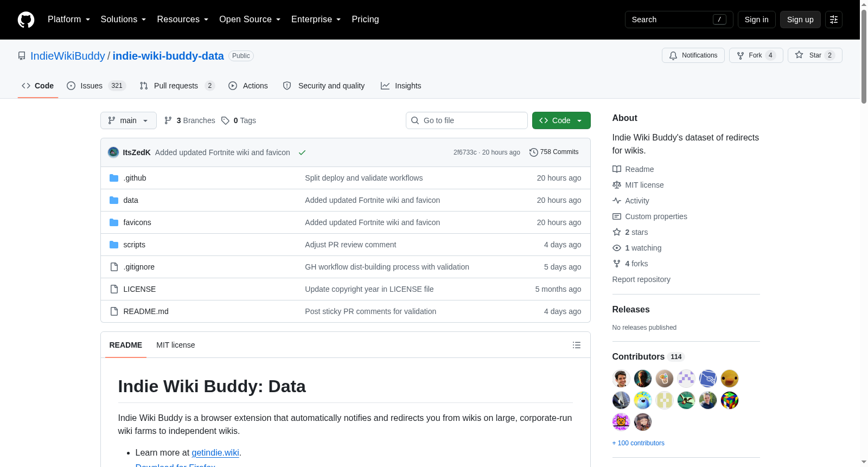This screenshot has width=868, height=467.
Task: Open the Contributors heading link
Action: click(x=648, y=356)
